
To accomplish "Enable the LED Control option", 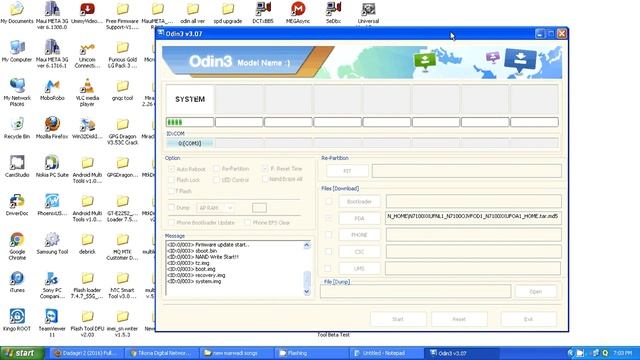I will tap(216, 180).
